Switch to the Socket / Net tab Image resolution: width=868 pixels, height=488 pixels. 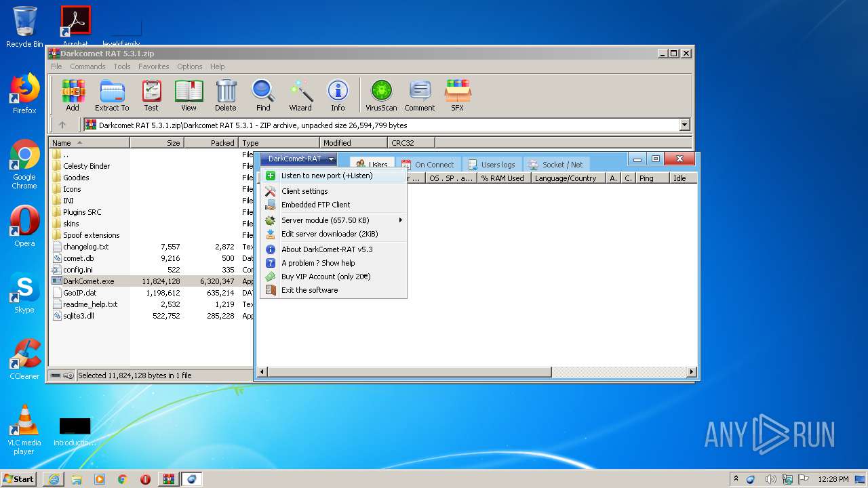point(556,164)
